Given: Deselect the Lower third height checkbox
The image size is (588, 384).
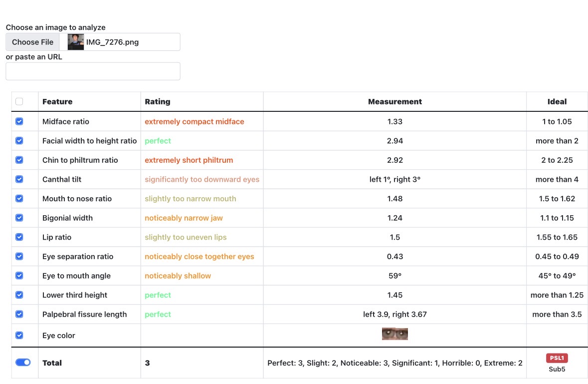Looking at the screenshot, I should (19, 295).
